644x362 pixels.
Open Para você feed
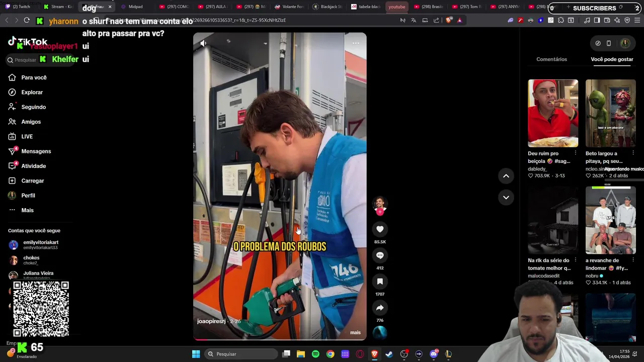coord(34,77)
